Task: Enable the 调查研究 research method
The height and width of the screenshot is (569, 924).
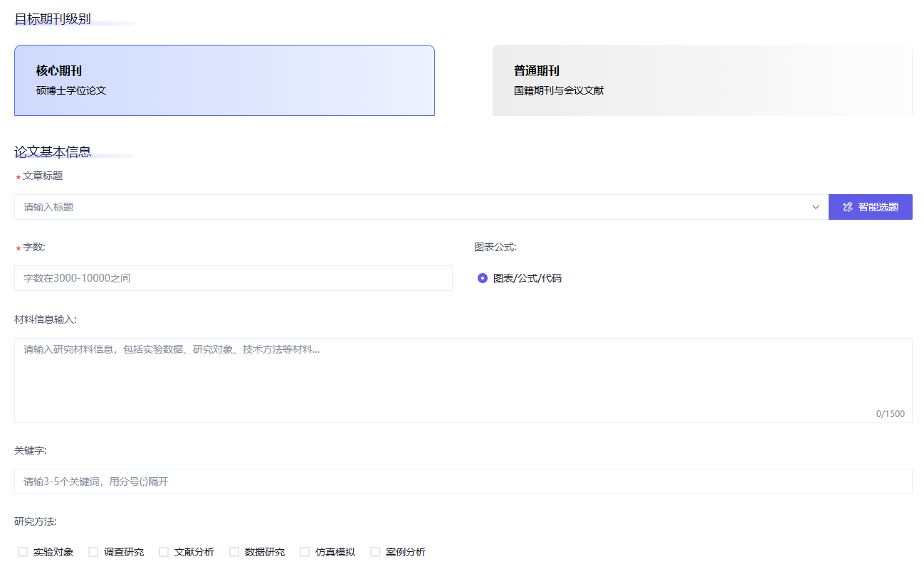Action: 93,552
